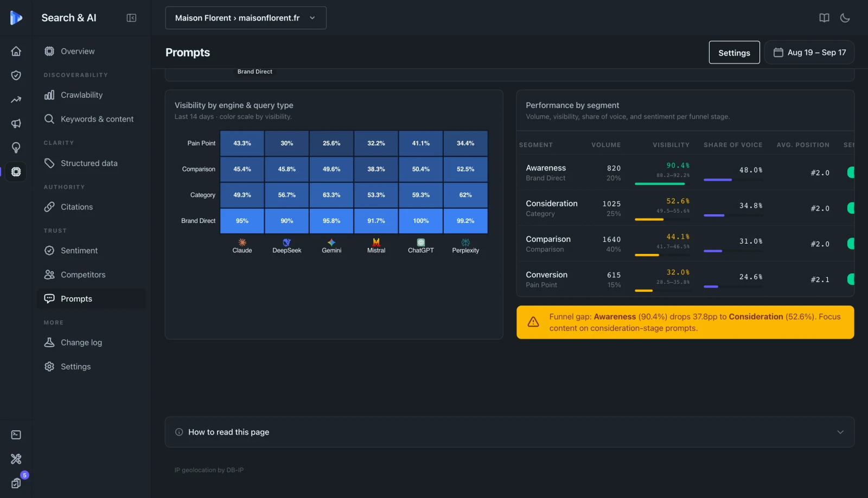This screenshot has width=868, height=498.
Task: Click the Conversion segment row name
Action: point(546,275)
